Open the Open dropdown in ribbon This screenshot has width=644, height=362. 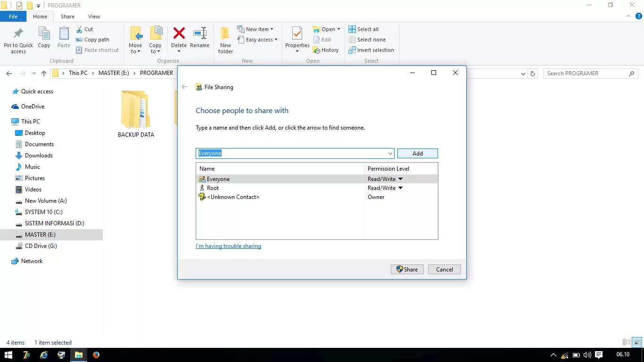tap(326, 29)
